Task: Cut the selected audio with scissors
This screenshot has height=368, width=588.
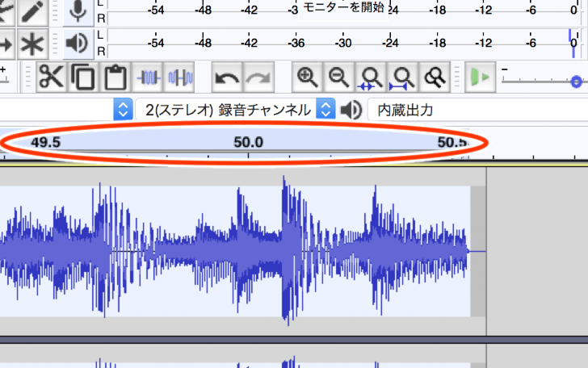Action: (52, 77)
